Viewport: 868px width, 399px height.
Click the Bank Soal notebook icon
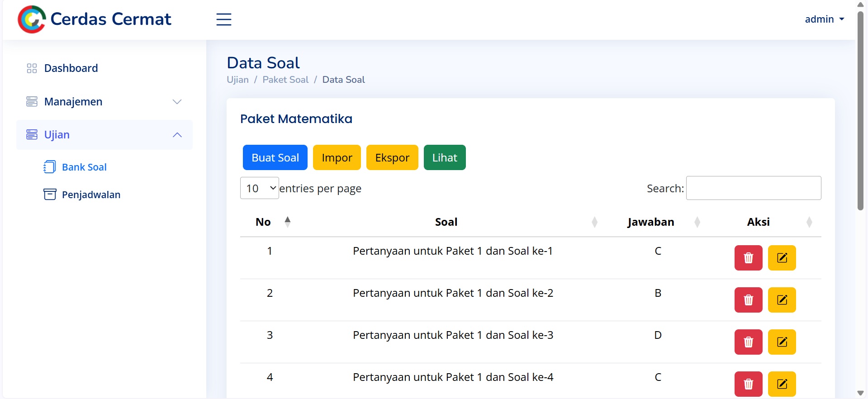coord(50,167)
